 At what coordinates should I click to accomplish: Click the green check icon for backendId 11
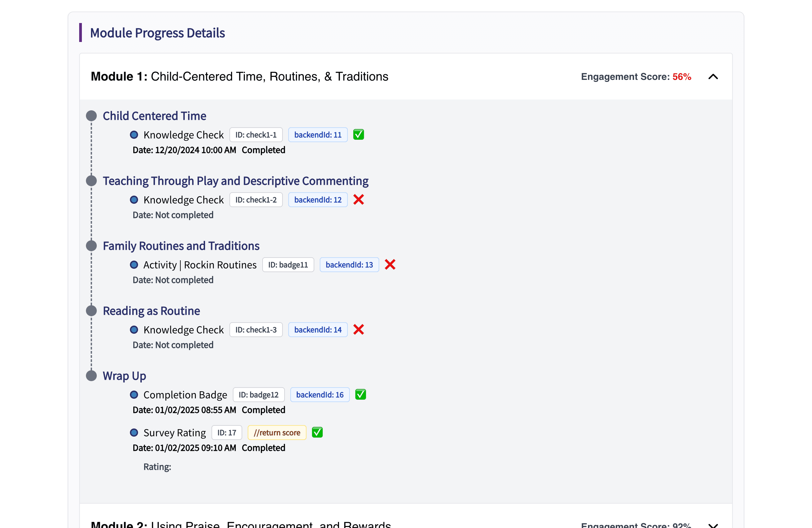[x=359, y=134]
